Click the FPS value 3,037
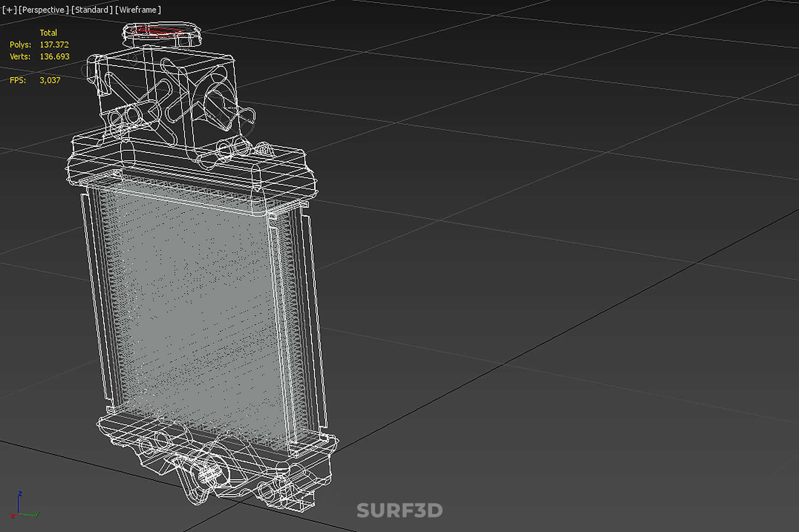 (50, 80)
